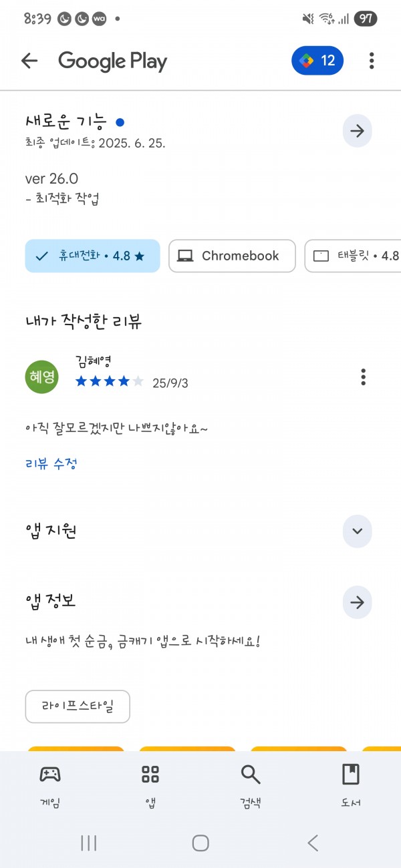Expand the 앱 지원 section chevron
The width and height of the screenshot is (401, 868).
[357, 531]
